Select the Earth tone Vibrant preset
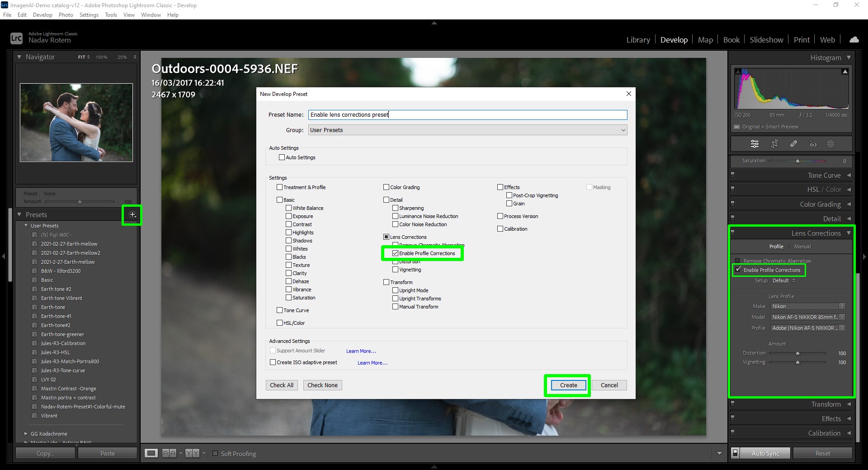The image size is (868, 470). click(62, 298)
